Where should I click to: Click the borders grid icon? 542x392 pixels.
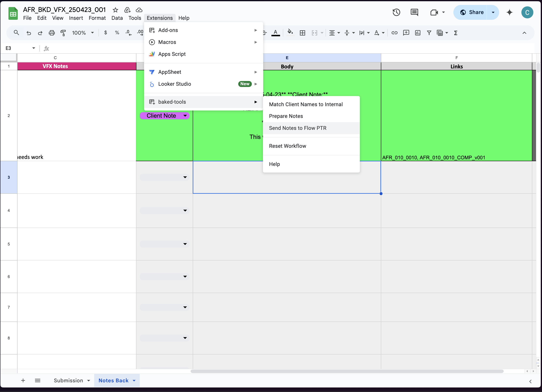pos(302,33)
